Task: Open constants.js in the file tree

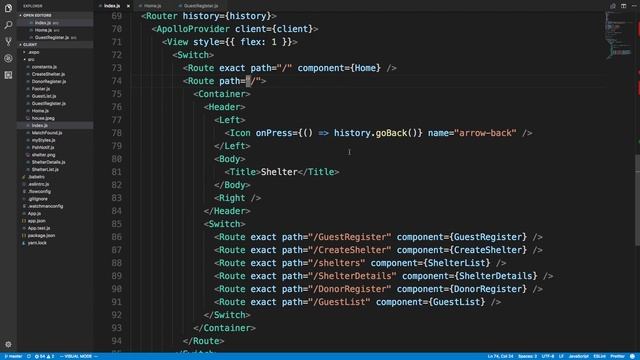Action: pyautogui.click(x=44, y=67)
